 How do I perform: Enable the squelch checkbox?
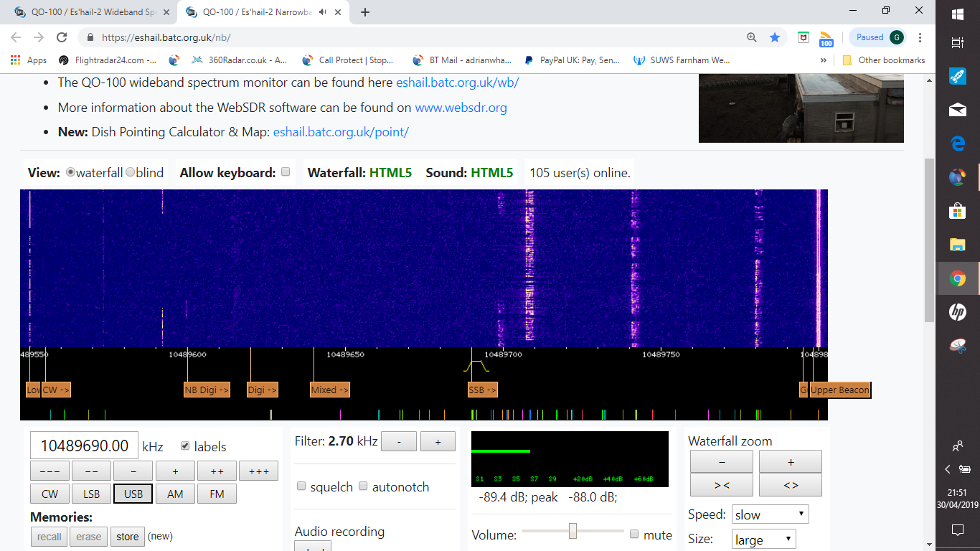pos(301,486)
